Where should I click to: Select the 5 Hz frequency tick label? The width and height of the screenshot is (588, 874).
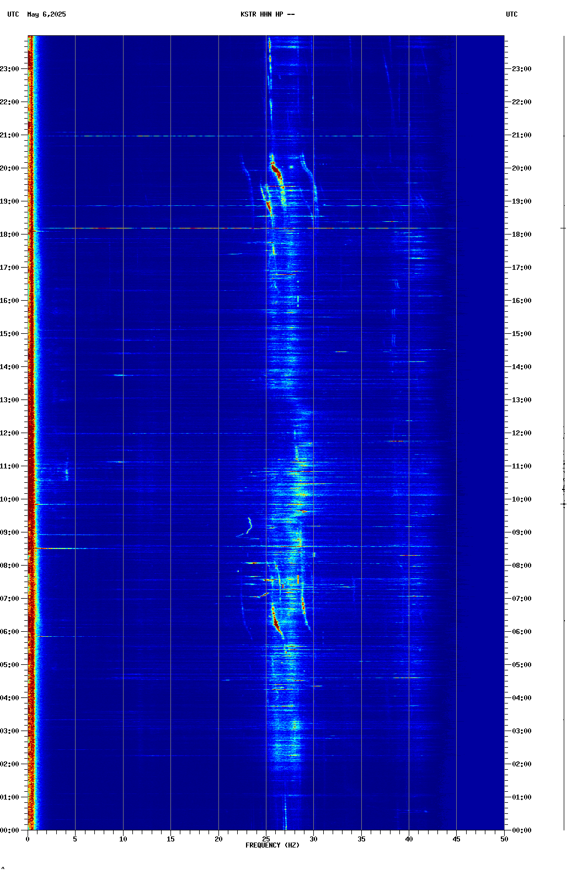(75, 839)
